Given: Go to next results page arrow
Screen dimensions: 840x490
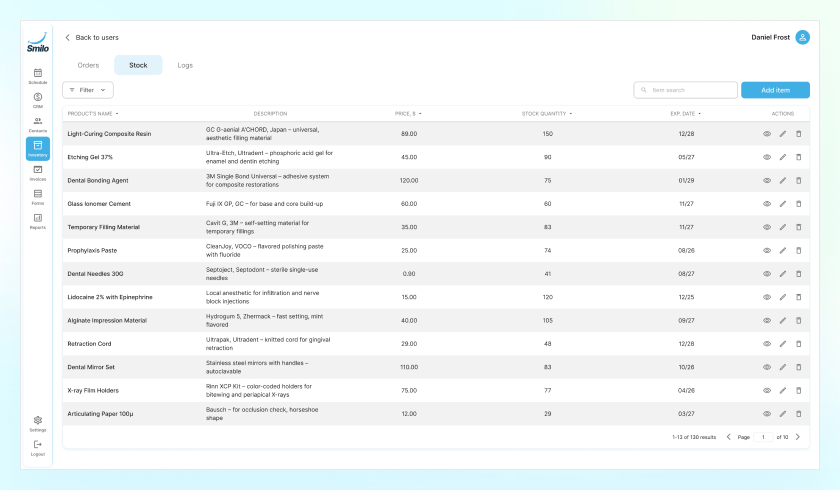Looking at the screenshot, I should pos(798,437).
